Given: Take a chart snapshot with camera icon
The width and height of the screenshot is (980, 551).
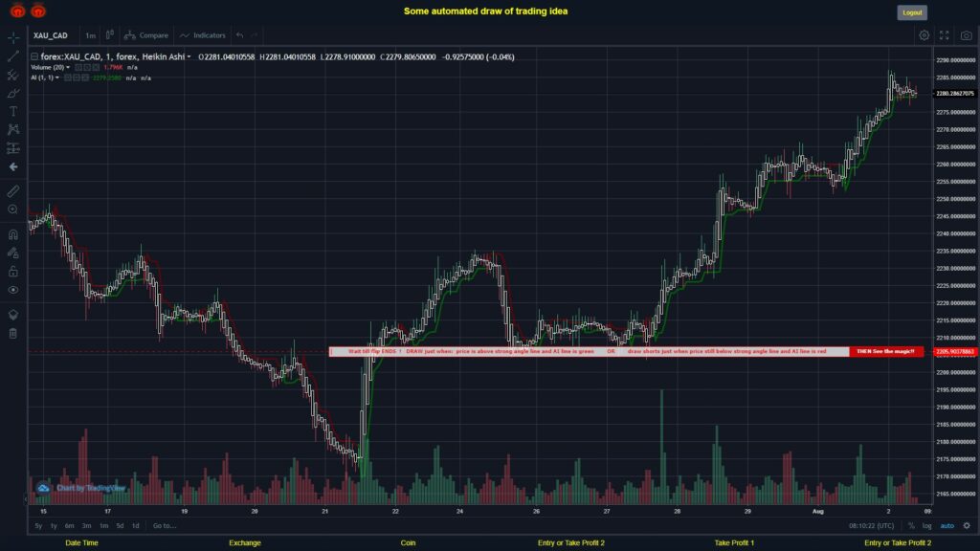Looking at the screenshot, I should pos(967,35).
